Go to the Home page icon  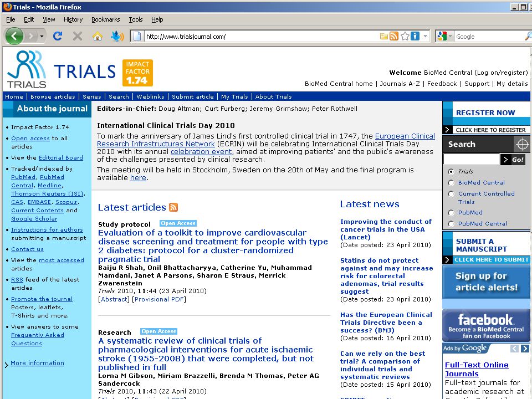(x=98, y=36)
